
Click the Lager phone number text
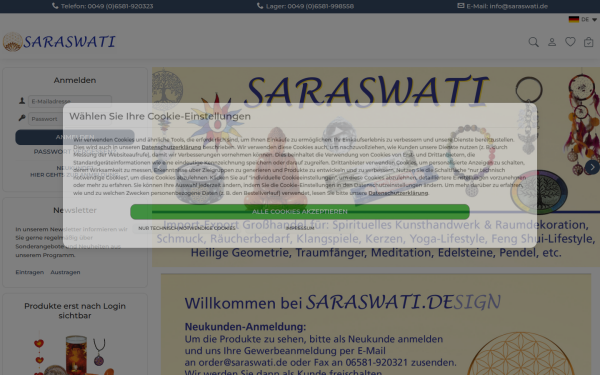click(x=321, y=6)
